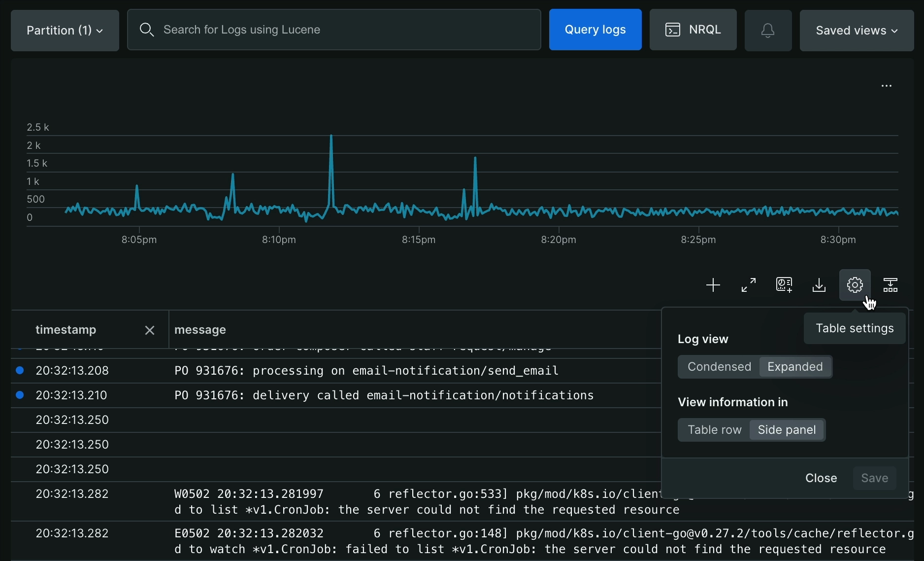Open the 20:32:13.208 send_email log row

366,371
